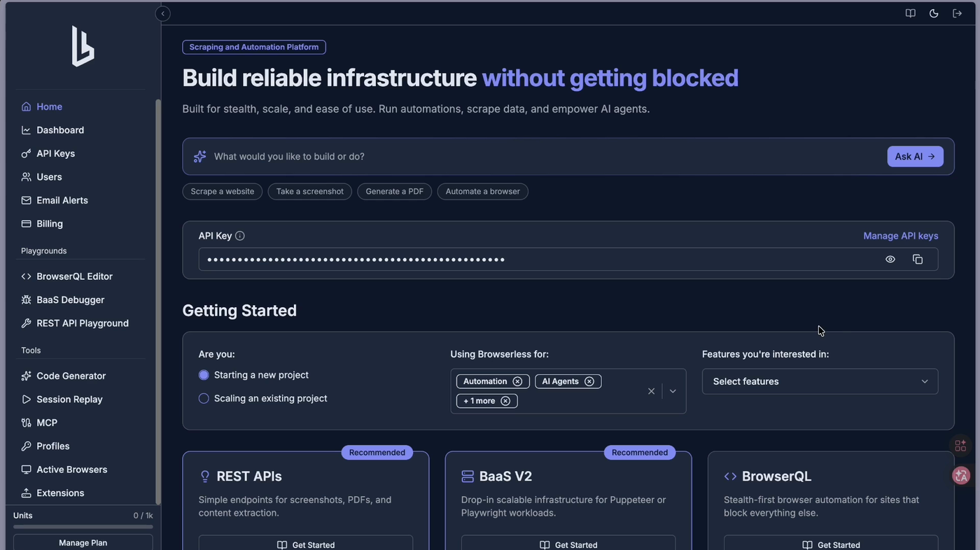Click the sparkle icon in Ask AI box
980x550 pixels.
[x=200, y=156]
